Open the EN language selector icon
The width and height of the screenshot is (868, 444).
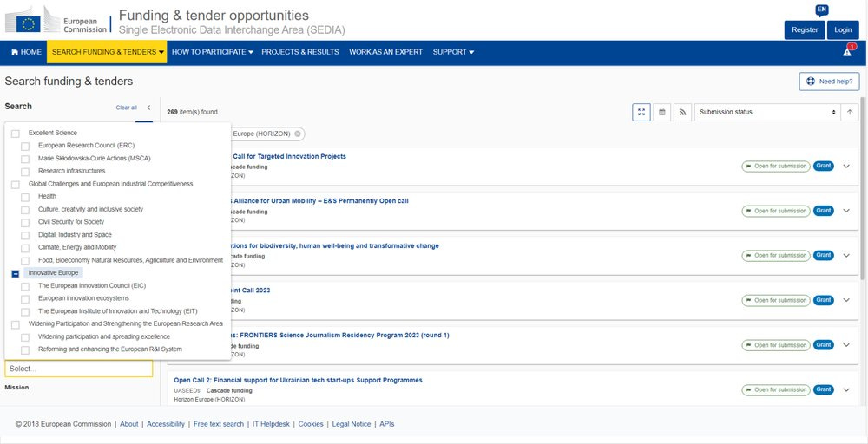click(821, 10)
